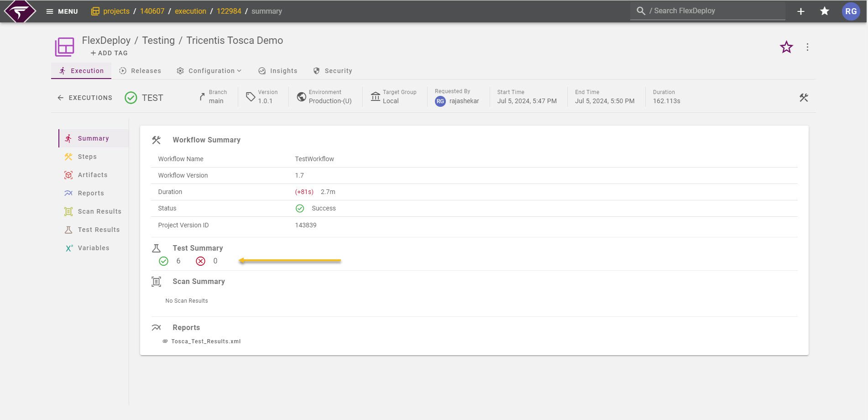Click inside the Search FlexDeploy field

707,10
